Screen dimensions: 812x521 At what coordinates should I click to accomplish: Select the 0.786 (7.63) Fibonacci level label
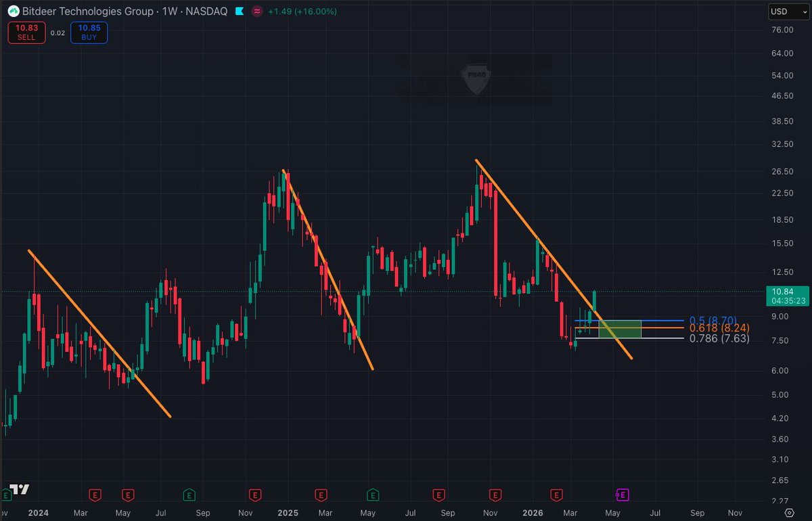coord(719,338)
